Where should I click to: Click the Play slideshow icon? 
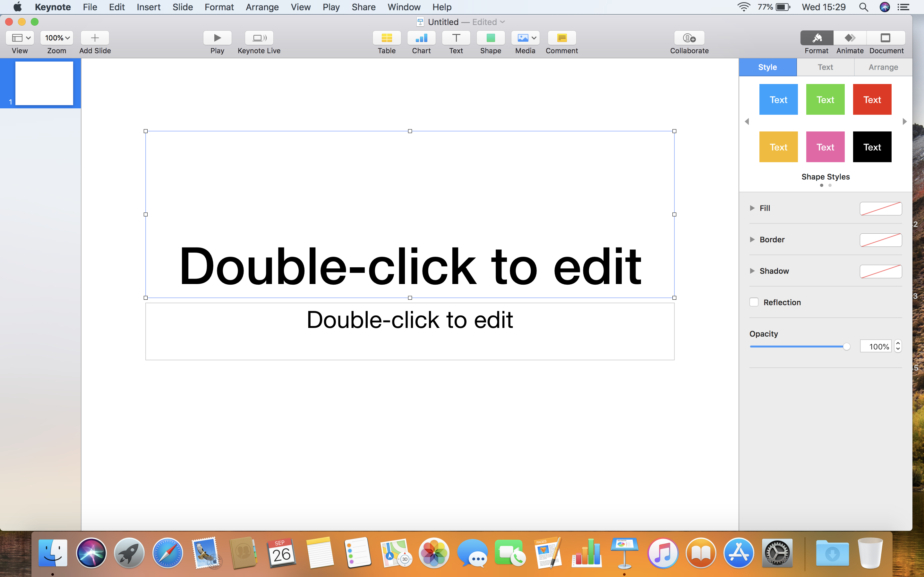click(x=217, y=38)
